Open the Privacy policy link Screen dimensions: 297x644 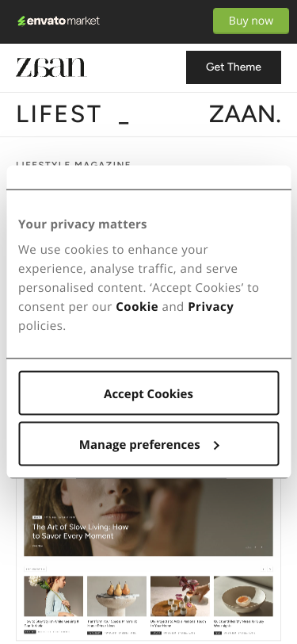coord(211,307)
